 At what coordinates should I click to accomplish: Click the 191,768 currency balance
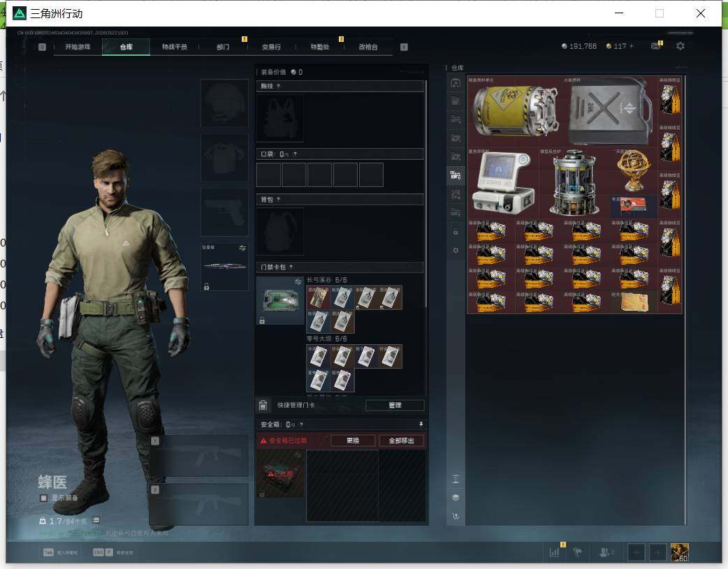[x=579, y=46]
